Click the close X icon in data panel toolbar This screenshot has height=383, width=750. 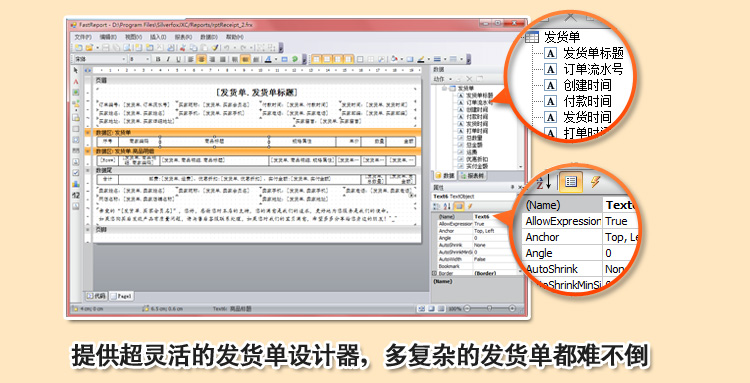tap(469, 79)
